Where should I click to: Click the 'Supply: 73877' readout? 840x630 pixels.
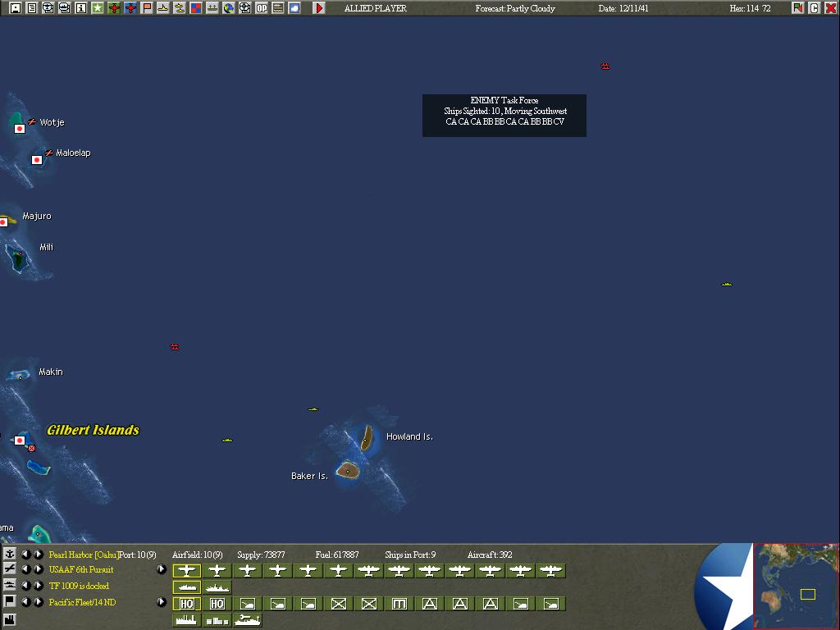(261, 555)
